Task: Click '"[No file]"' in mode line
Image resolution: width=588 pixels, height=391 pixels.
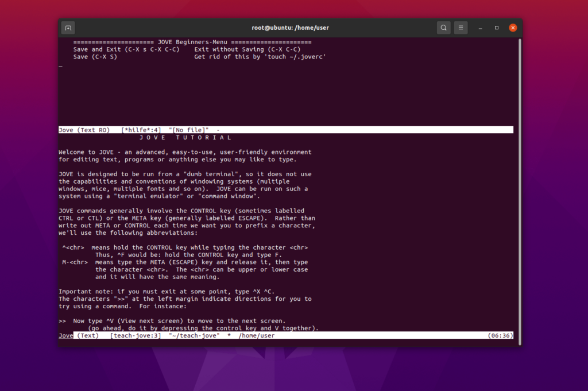Action: coord(188,130)
